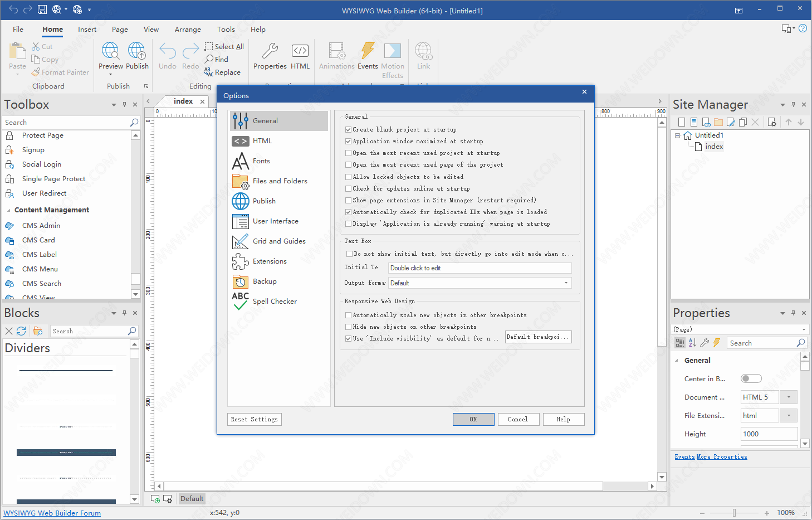Uncheck Create blank project at startup
The width and height of the screenshot is (812, 520).
point(349,130)
